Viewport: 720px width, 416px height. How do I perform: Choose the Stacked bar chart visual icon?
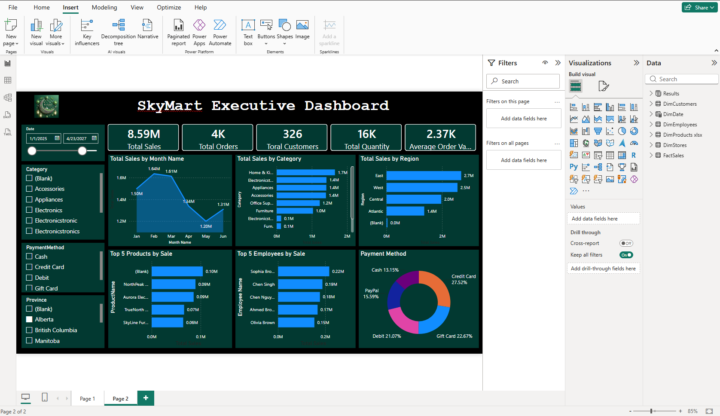tap(574, 107)
